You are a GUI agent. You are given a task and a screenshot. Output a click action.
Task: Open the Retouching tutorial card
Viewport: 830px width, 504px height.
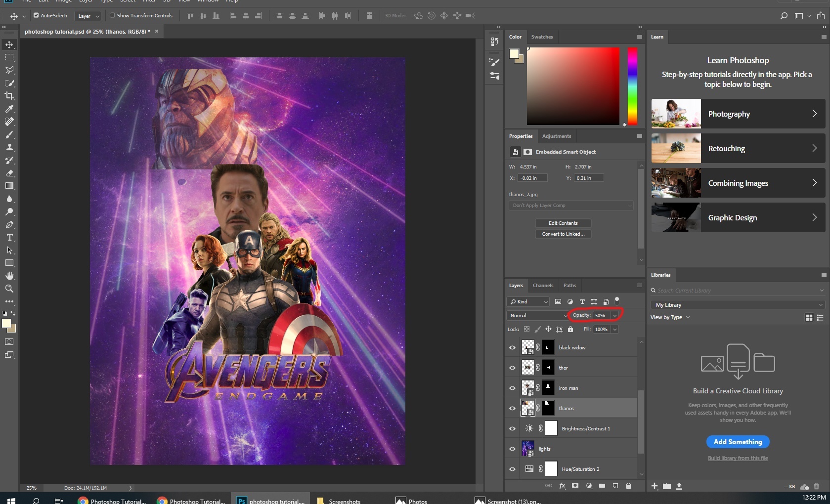click(738, 148)
